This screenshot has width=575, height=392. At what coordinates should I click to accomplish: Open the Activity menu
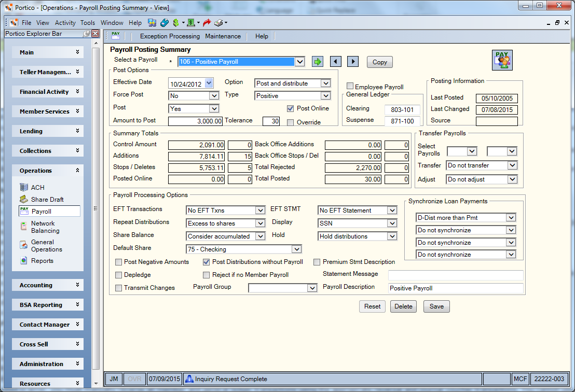tap(65, 23)
